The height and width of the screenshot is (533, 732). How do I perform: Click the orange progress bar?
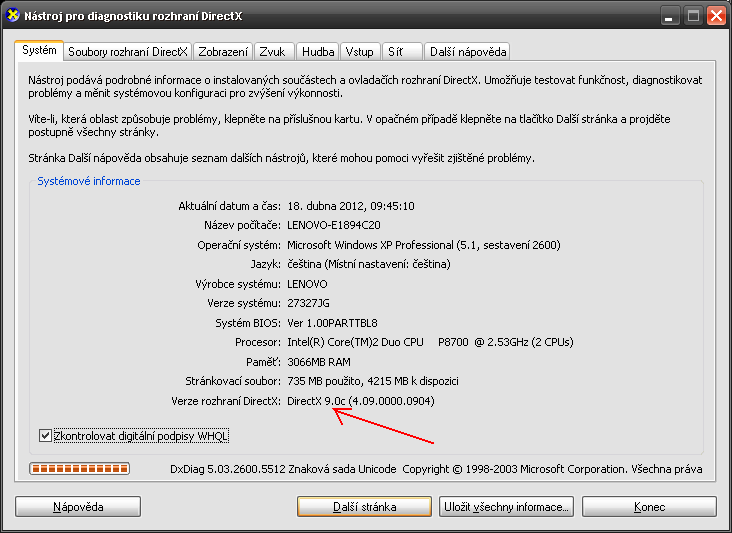click(x=79, y=469)
